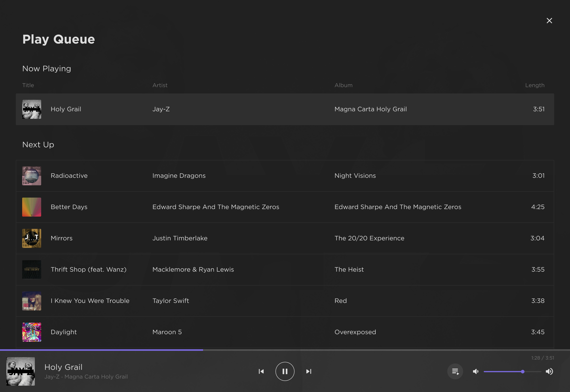Click the 3:45 length for Daylight
This screenshot has width=570, height=392.
point(538,332)
